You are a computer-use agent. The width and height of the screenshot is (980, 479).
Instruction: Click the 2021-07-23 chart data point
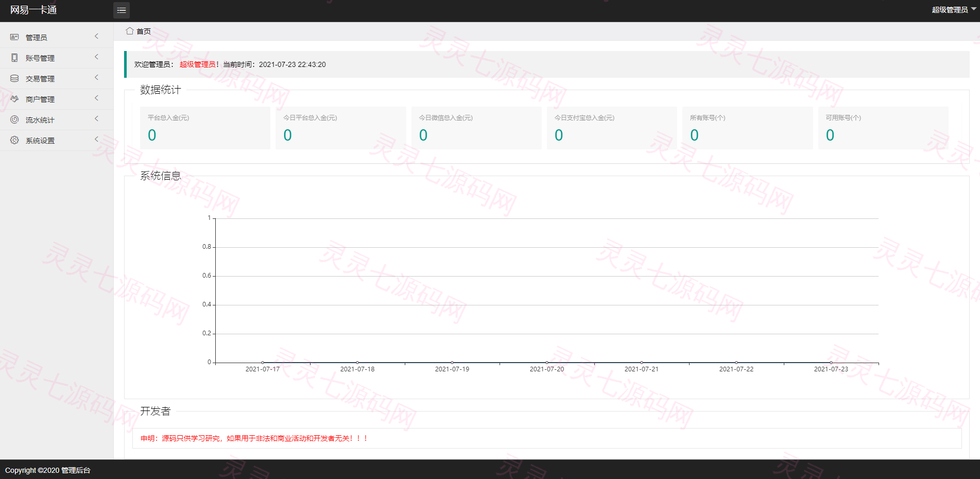[831, 363]
